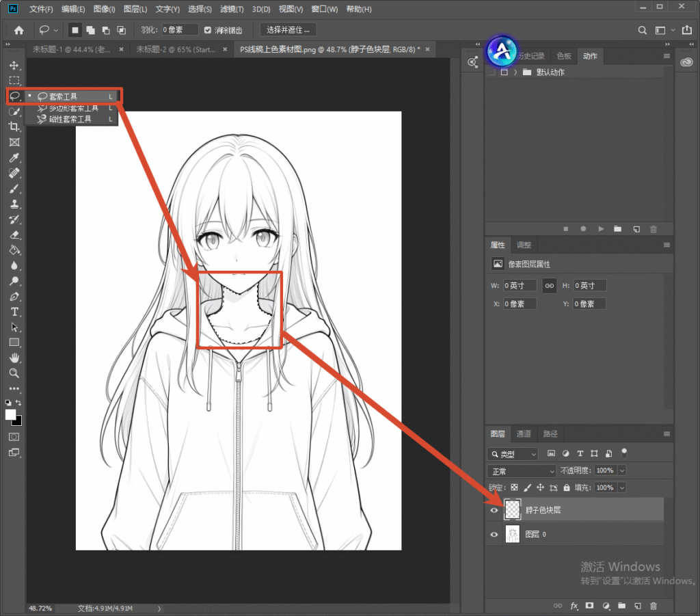
Task: Select the Paint Bucket tool
Action: tap(14, 250)
